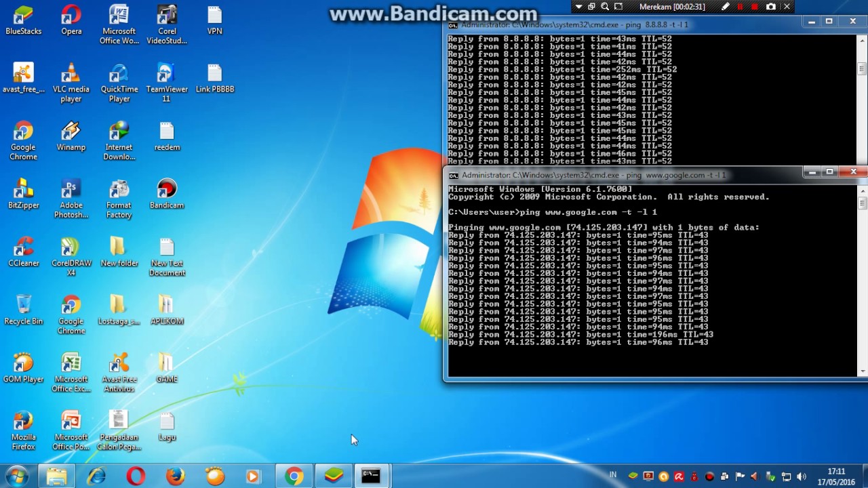Click the IN language indicator
The width and height of the screenshot is (868, 488).
pyautogui.click(x=613, y=475)
